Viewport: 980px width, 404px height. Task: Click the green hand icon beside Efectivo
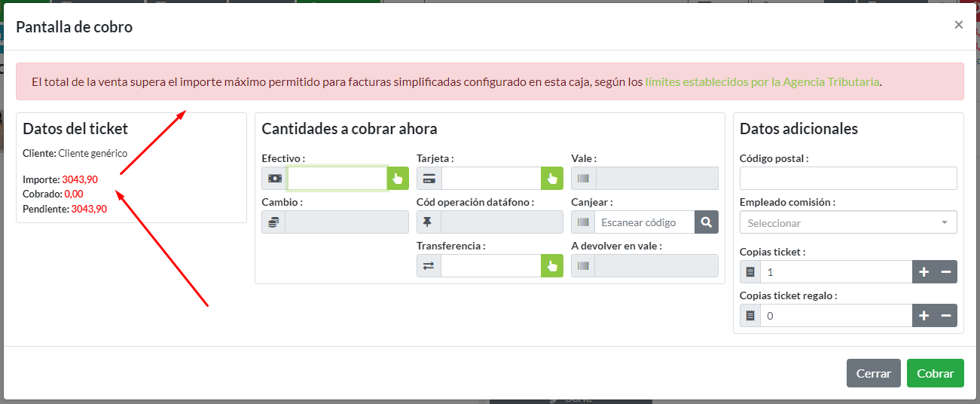pyautogui.click(x=398, y=179)
